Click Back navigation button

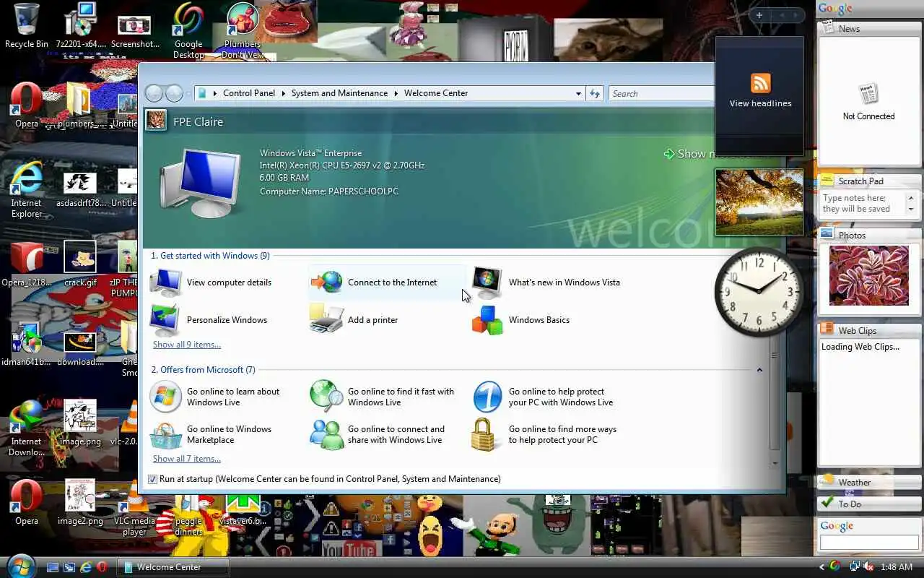[x=154, y=93]
